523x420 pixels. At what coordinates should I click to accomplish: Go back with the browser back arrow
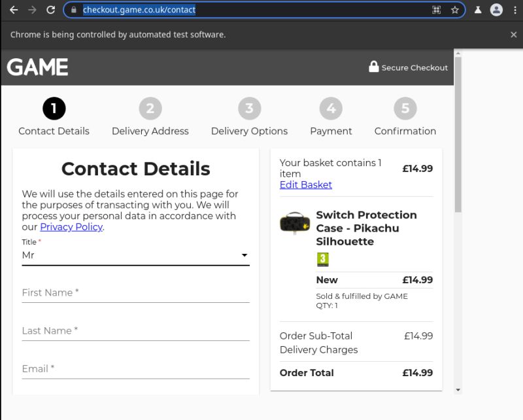[14, 10]
